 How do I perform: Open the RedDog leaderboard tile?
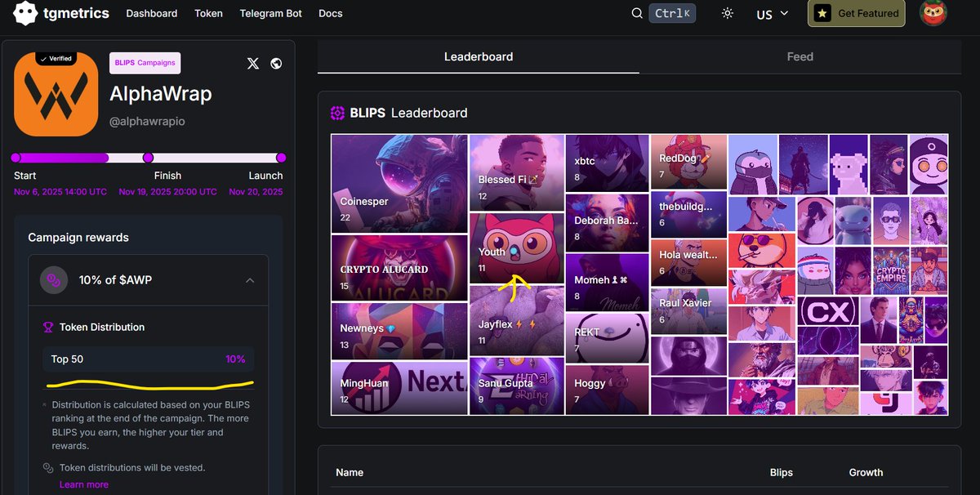pos(688,162)
